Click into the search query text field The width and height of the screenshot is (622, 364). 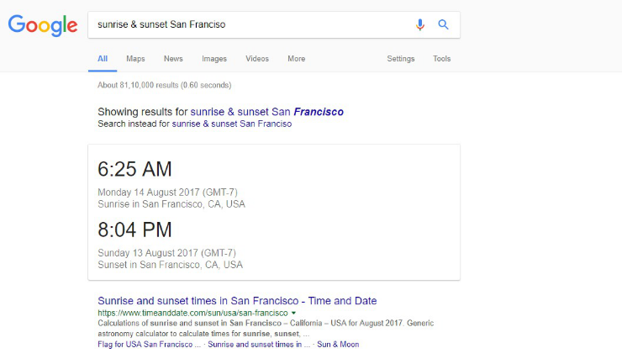(250, 24)
